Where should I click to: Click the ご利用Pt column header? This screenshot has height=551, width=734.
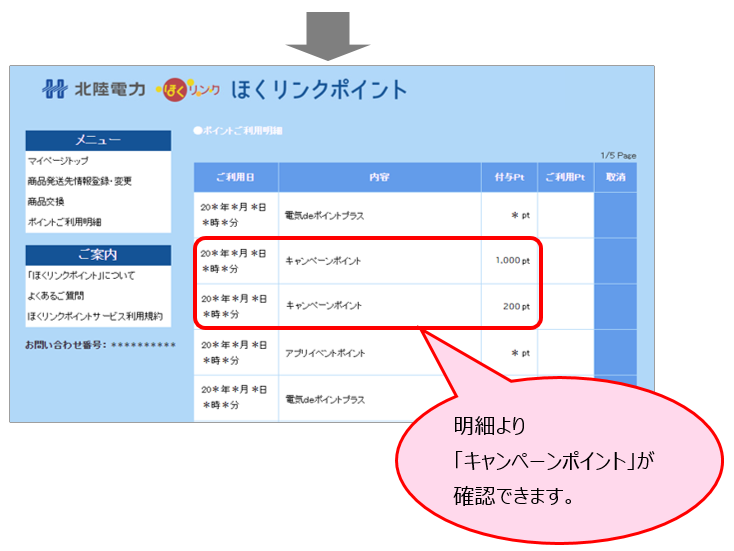[x=565, y=177]
